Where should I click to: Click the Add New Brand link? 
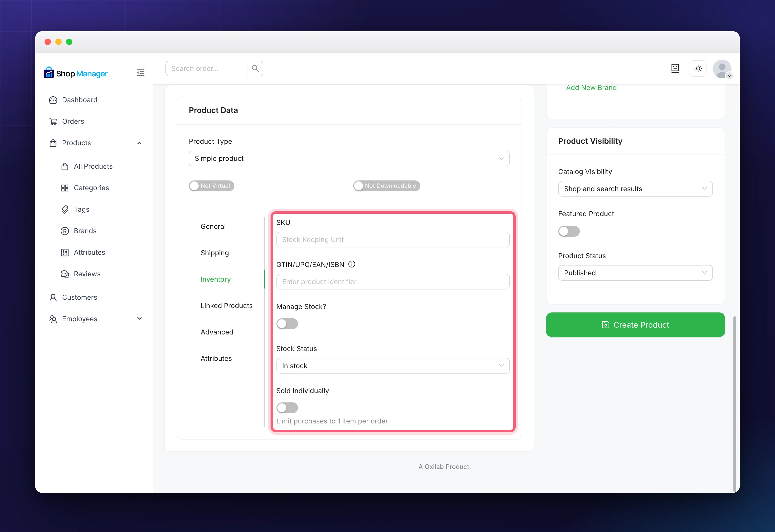click(591, 88)
